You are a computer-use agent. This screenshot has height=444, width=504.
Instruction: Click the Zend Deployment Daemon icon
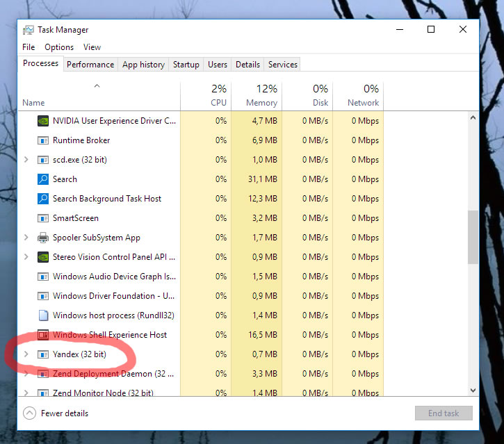42,374
